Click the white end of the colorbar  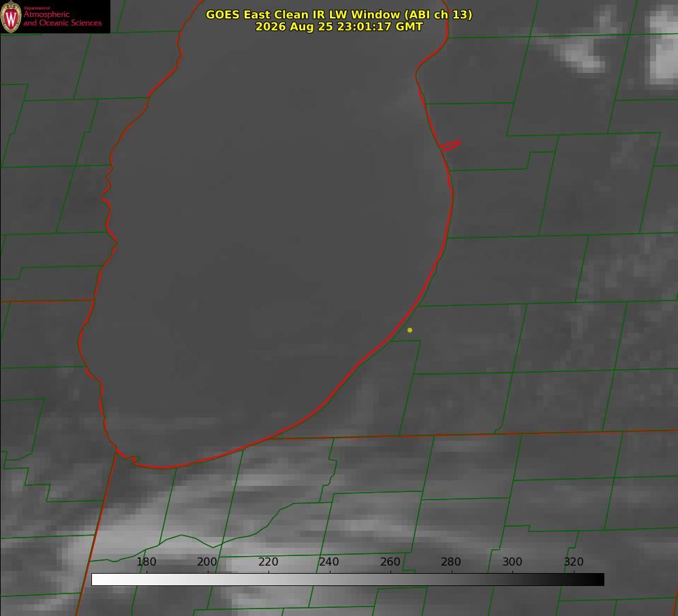97,580
